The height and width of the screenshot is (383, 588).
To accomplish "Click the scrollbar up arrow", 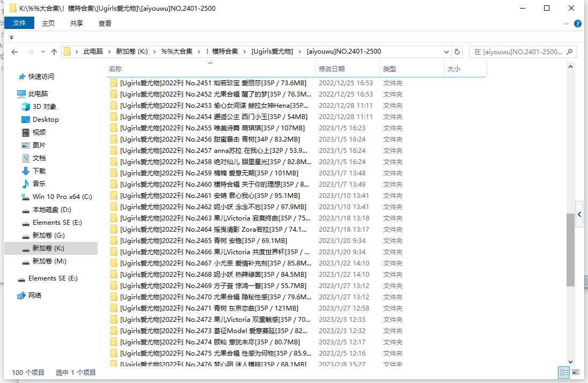I will pyautogui.click(x=570, y=67).
